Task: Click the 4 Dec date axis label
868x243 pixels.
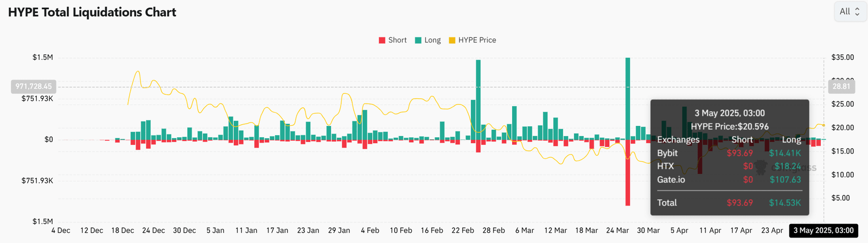Action: click(x=61, y=231)
